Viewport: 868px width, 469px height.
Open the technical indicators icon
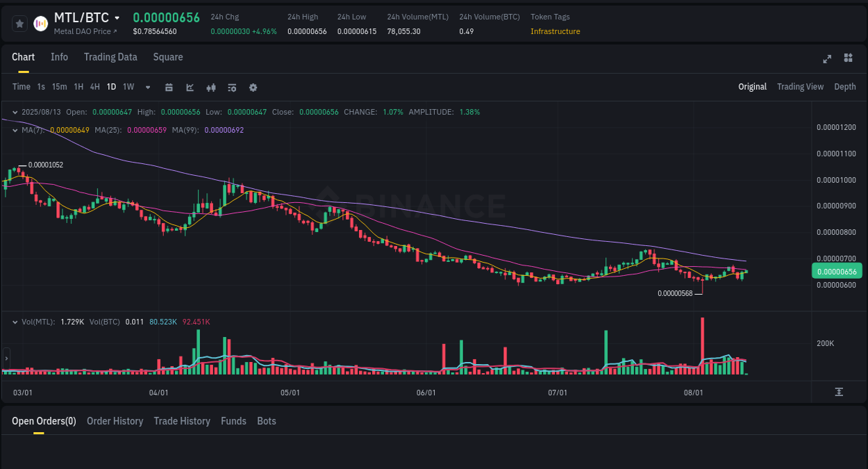point(232,87)
